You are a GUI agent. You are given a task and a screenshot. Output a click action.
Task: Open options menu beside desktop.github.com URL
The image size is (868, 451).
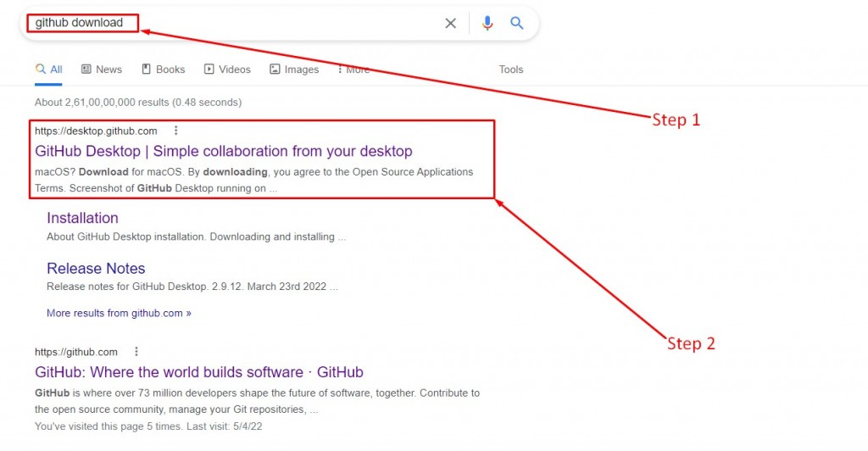coord(175,131)
